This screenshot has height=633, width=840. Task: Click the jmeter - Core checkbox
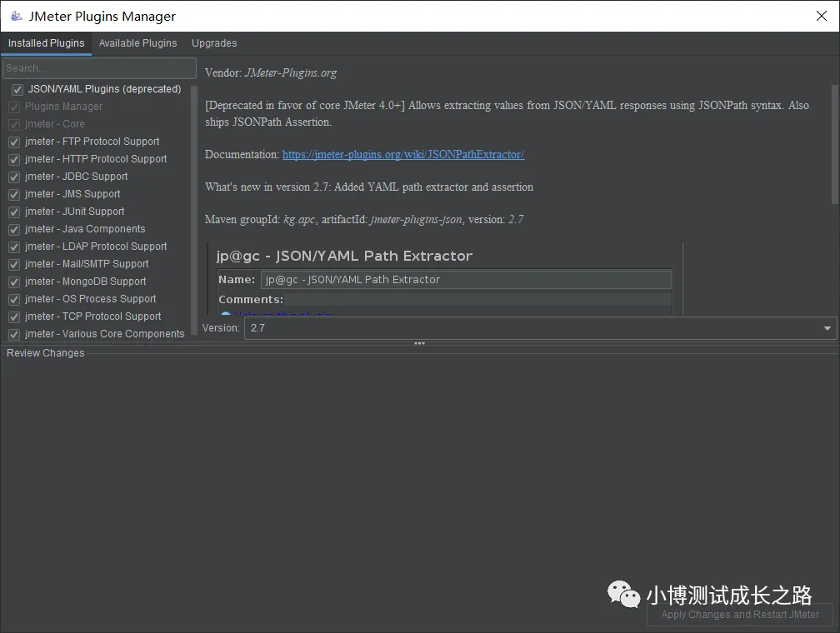(14, 125)
